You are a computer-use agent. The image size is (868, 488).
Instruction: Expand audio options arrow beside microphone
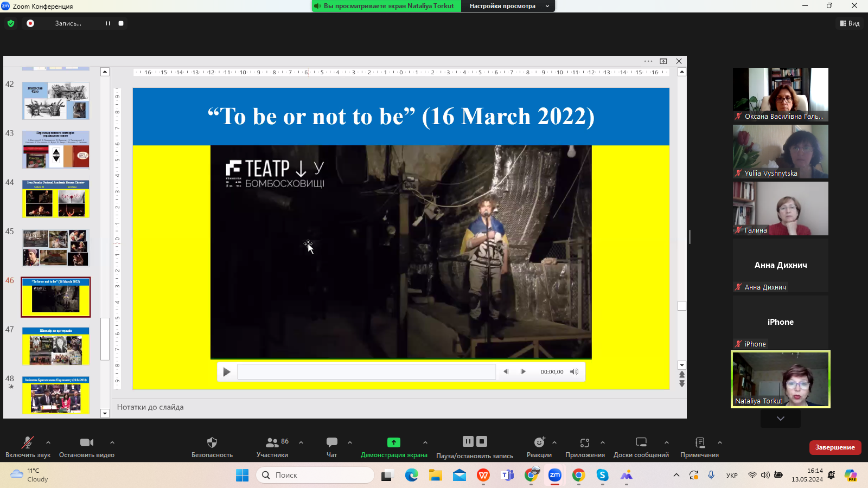[48, 442]
